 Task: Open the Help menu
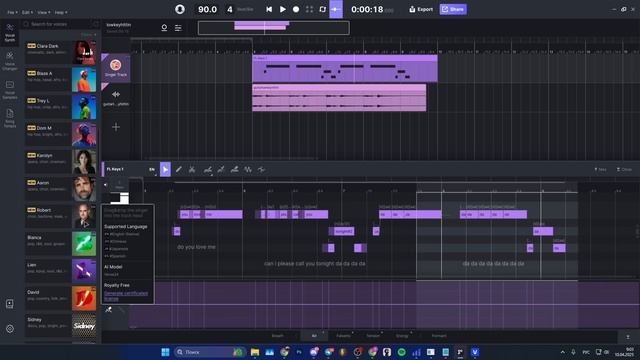tap(61, 12)
